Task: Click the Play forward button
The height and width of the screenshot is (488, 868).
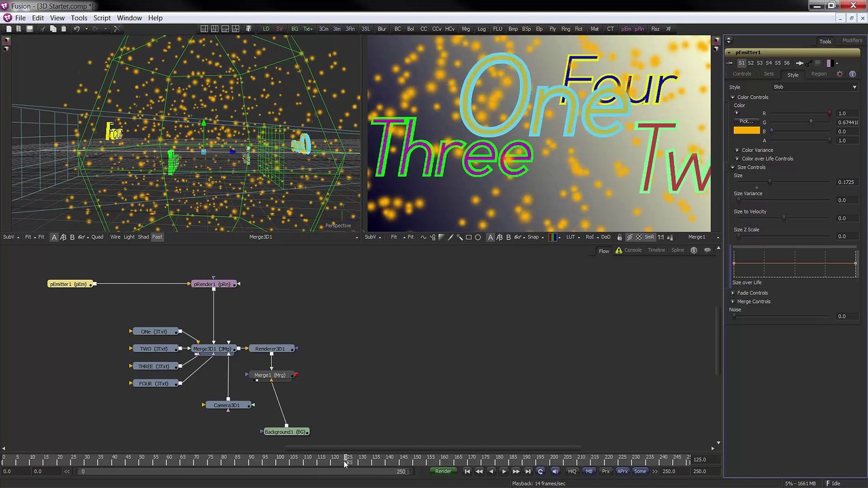Action: coord(503,471)
